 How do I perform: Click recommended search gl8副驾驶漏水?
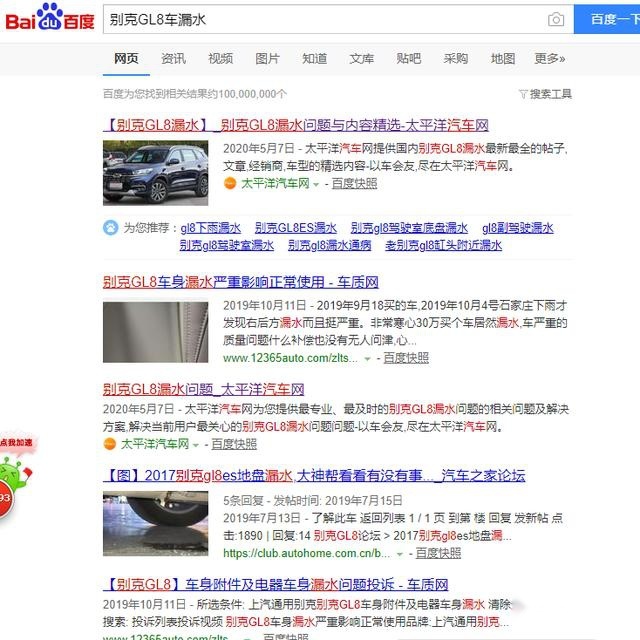tap(518, 228)
